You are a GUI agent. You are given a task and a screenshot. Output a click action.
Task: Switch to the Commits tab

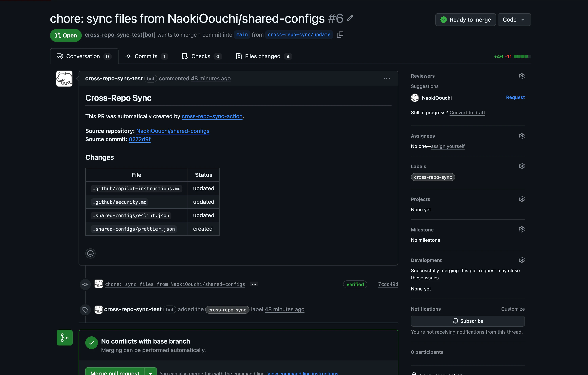146,56
